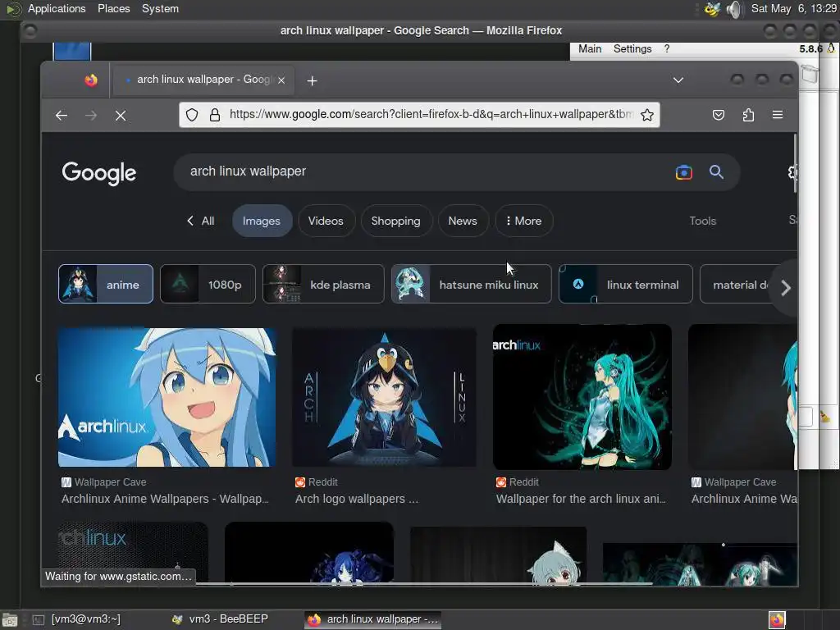Open the Firefox extensions puzzle icon
Image resolution: width=840 pixels, height=630 pixels.
748,115
